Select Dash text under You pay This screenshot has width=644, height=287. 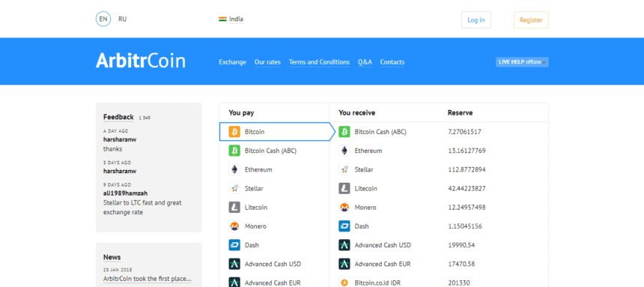(252, 246)
